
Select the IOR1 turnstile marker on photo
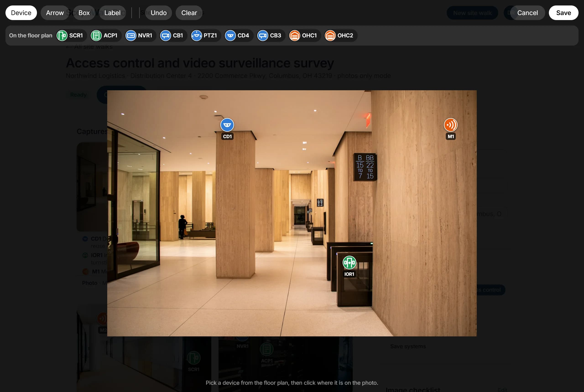click(x=349, y=263)
